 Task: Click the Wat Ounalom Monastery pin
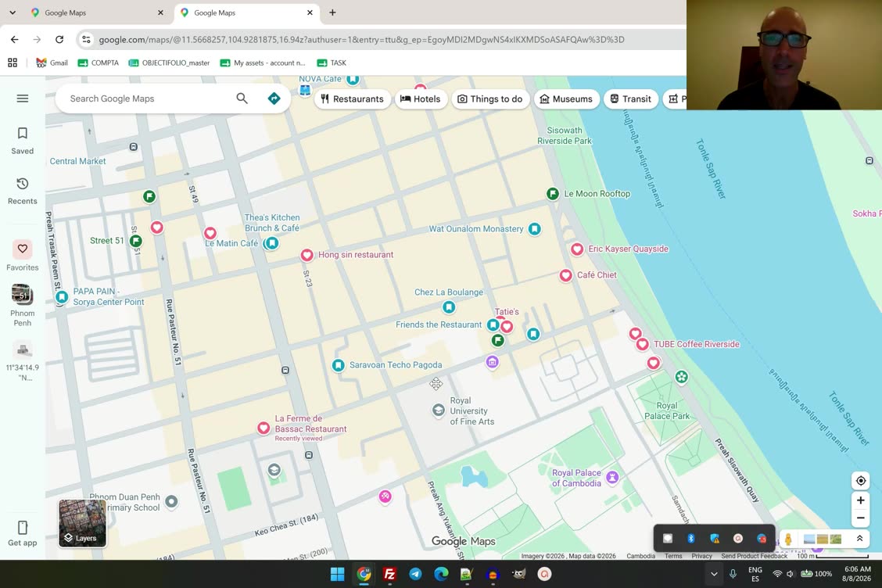pyautogui.click(x=534, y=229)
